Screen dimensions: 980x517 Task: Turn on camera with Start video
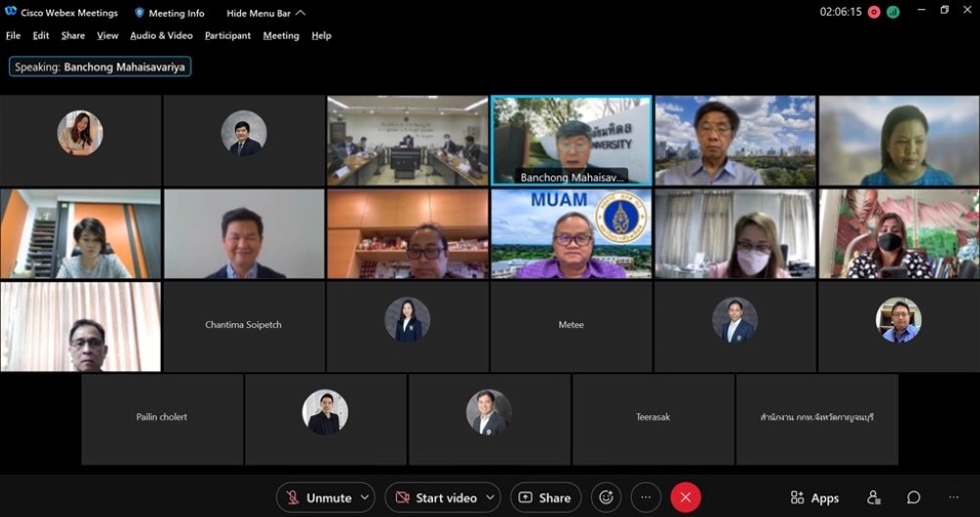435,497
